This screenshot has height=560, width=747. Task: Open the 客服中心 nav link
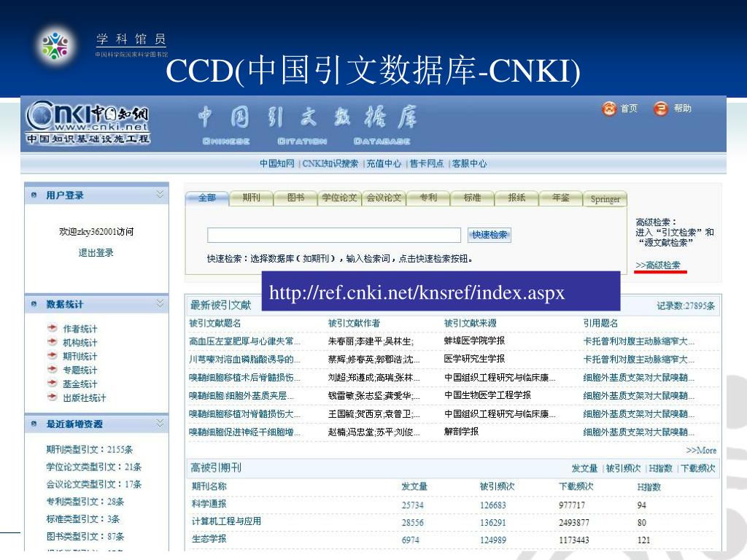coord(469,163)
